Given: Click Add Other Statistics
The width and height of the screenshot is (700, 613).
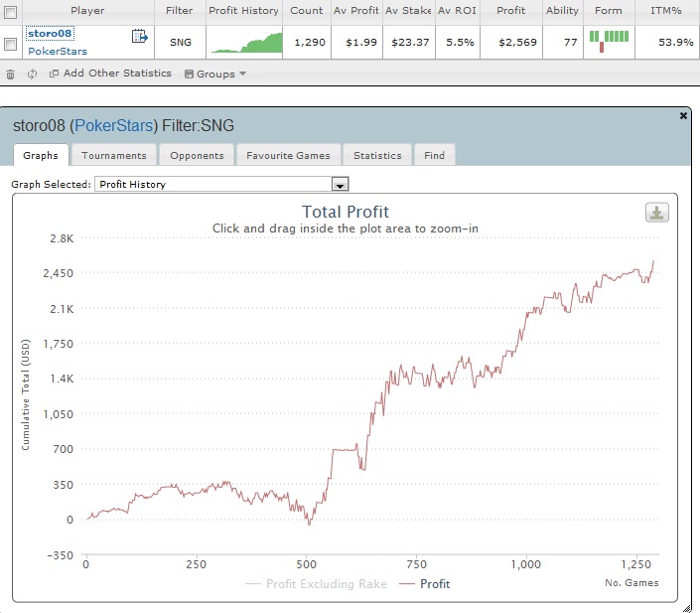Looking at the screenshot, I should 110,74.
